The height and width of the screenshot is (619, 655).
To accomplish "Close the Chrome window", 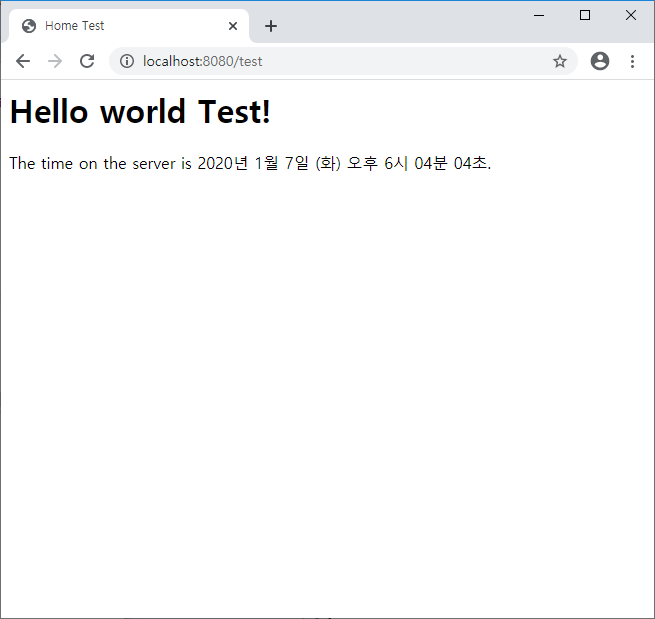I will (x=631, y=15).
